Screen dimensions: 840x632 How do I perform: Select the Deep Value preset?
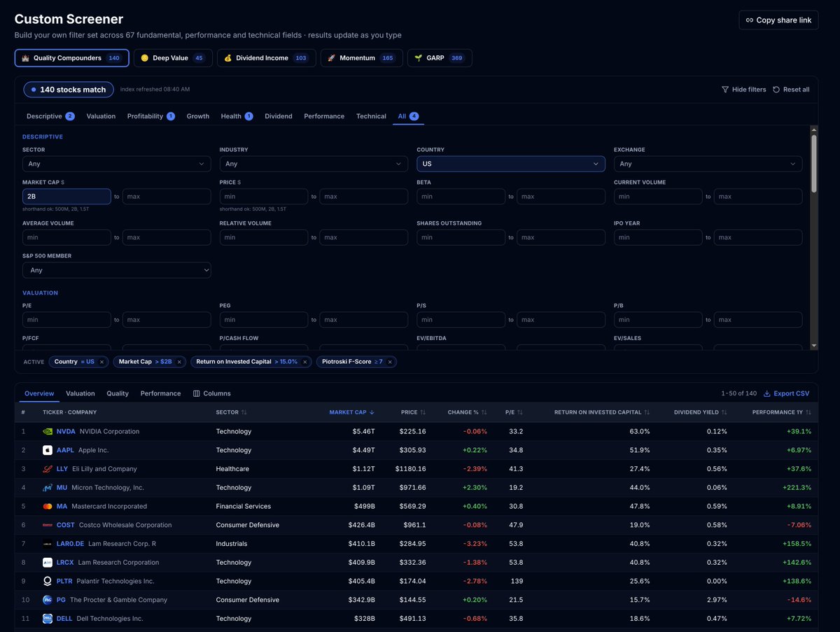[x=173, y=58]
